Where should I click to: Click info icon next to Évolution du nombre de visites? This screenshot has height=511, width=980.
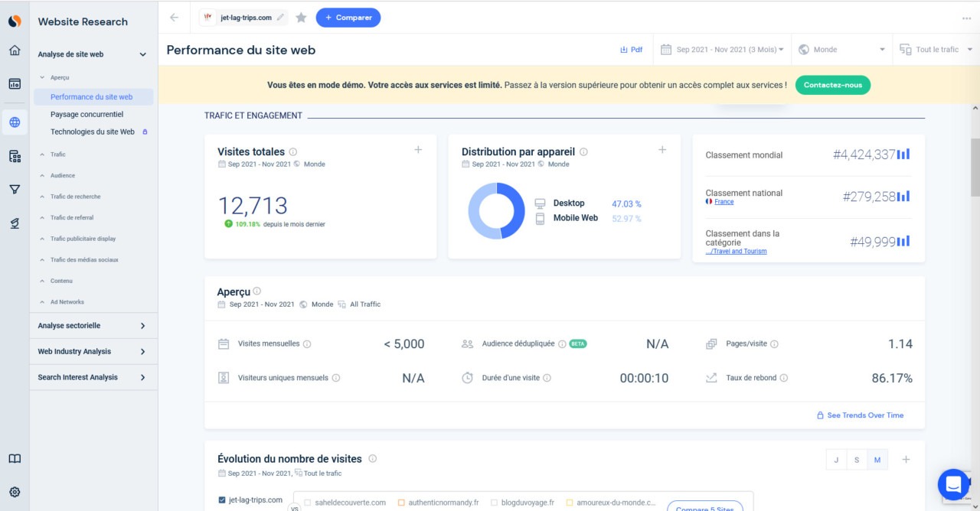click(x=373, y=459)
